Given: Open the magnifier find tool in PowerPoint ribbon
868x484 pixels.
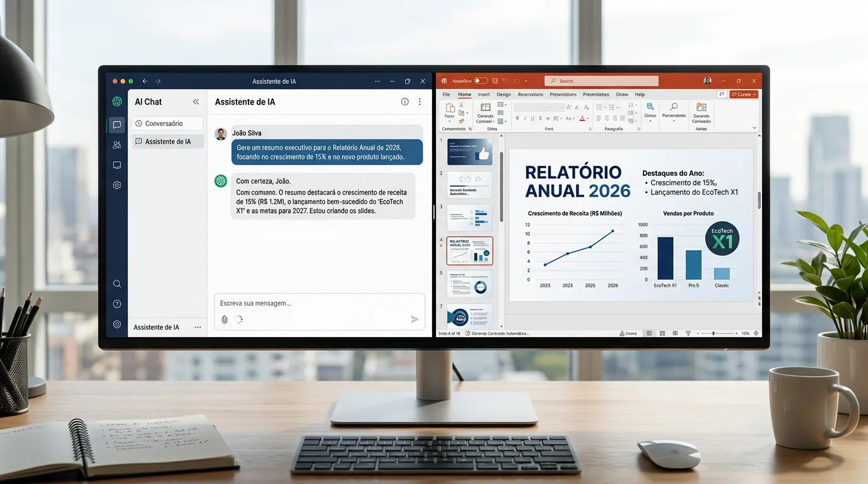Looking at the screenshot, I should click(x=674, y=107).
